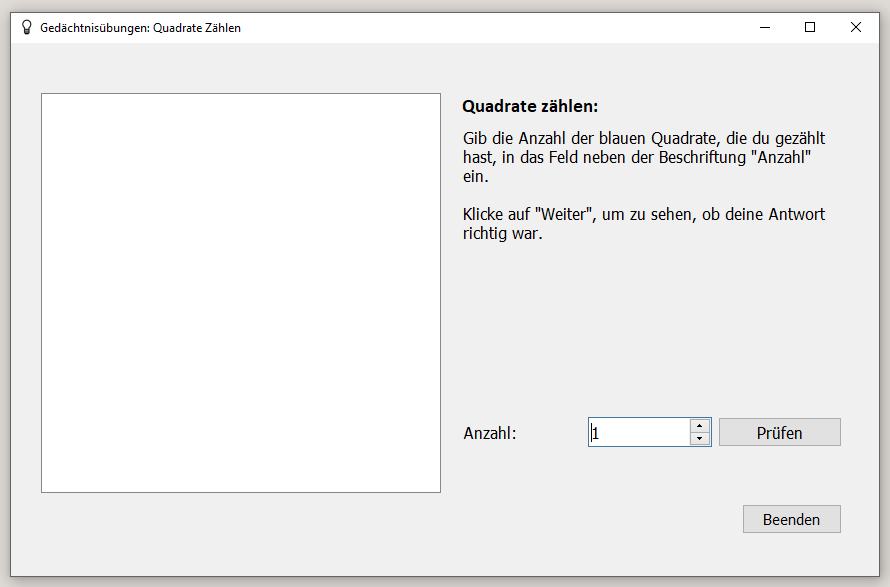Screen dimensions: 890x587
Task: Close the Quadrate Zählen window
Action: [x=855, y=27]
